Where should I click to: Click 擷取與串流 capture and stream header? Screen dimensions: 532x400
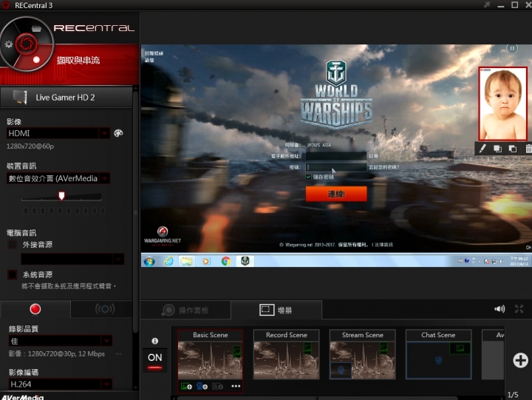click(x=78, y=61)
